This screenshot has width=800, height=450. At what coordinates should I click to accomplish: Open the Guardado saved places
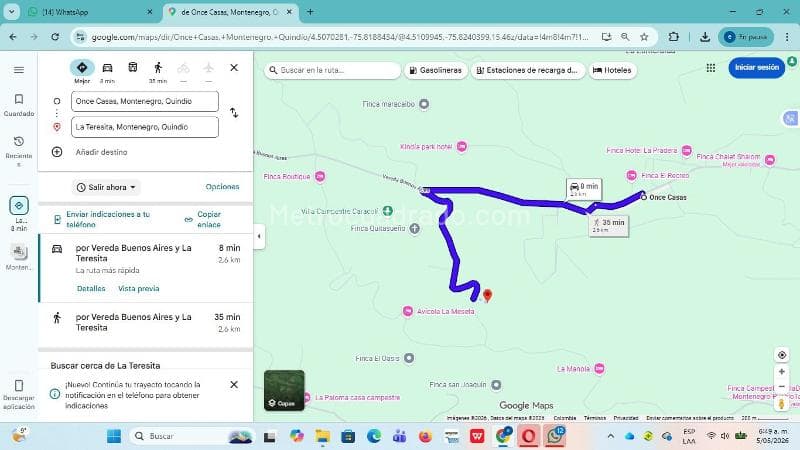[x=19, y=105]
